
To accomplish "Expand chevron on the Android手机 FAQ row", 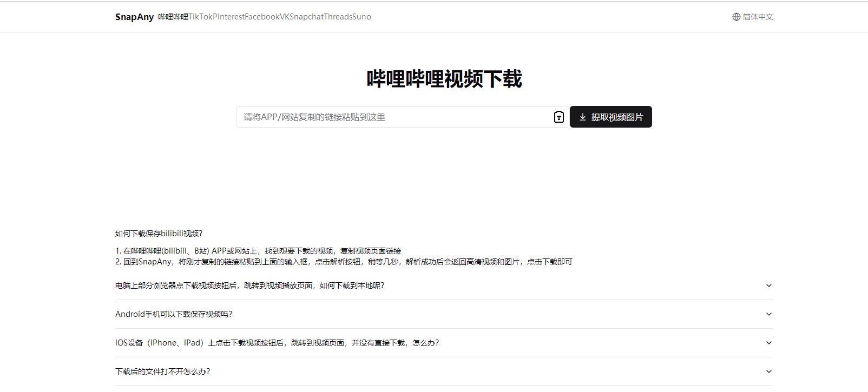I will pyautogui.click(x=768, y=314).
